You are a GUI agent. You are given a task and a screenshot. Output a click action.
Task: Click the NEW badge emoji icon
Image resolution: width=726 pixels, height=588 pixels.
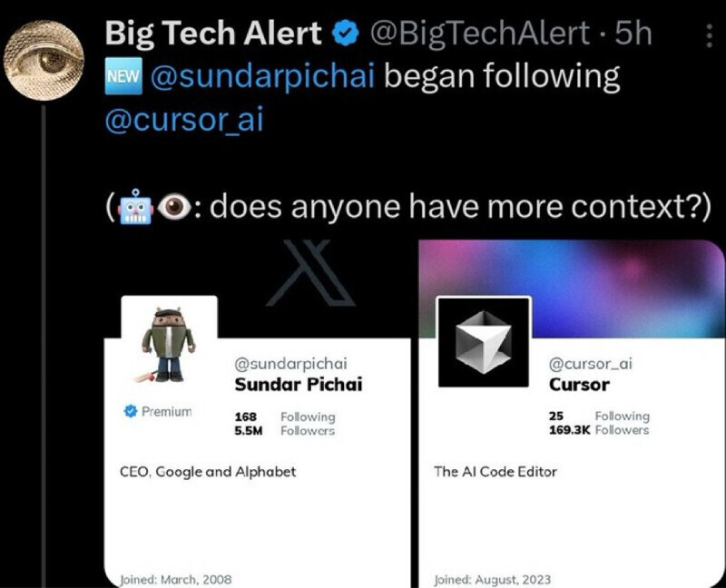click(123, 77)
